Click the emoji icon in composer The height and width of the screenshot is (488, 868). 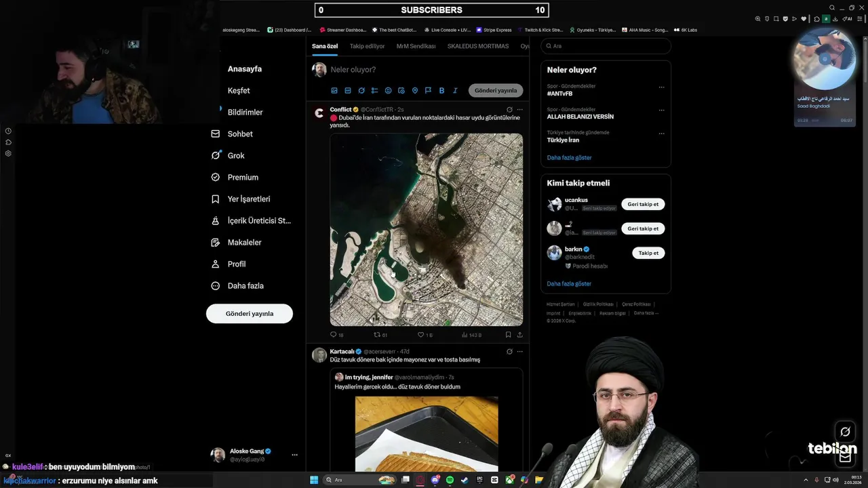coord(388,91)
